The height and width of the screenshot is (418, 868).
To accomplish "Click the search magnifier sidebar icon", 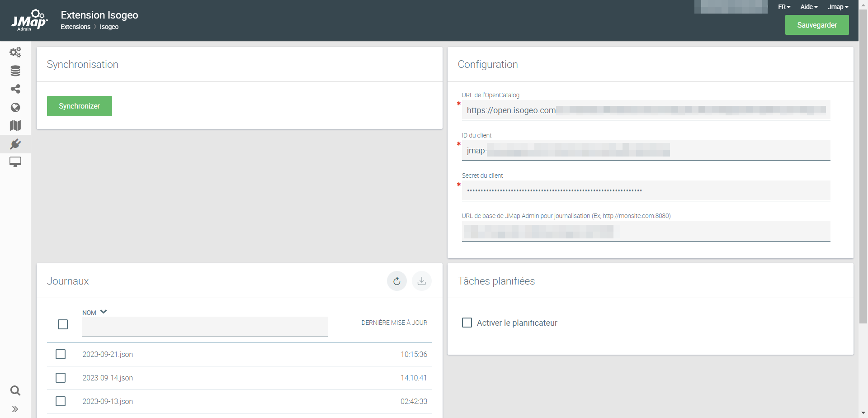I will click(x=15, y=390).
